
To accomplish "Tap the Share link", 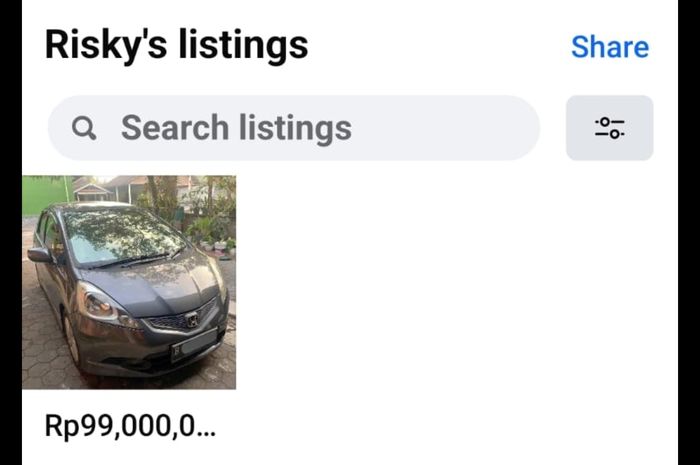I will coord(609,47).
